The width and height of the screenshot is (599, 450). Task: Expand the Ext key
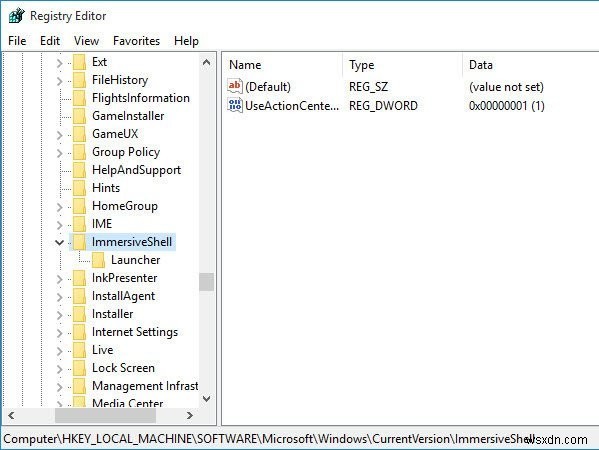pyautogui.click(x=59, y=63)
